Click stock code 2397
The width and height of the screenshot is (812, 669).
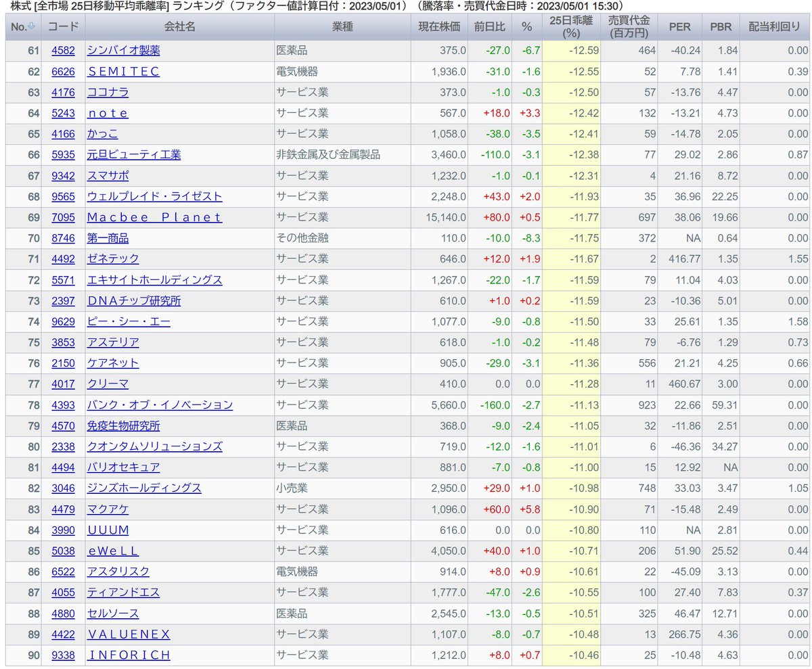pyautogui.click(x=63, y=301)
